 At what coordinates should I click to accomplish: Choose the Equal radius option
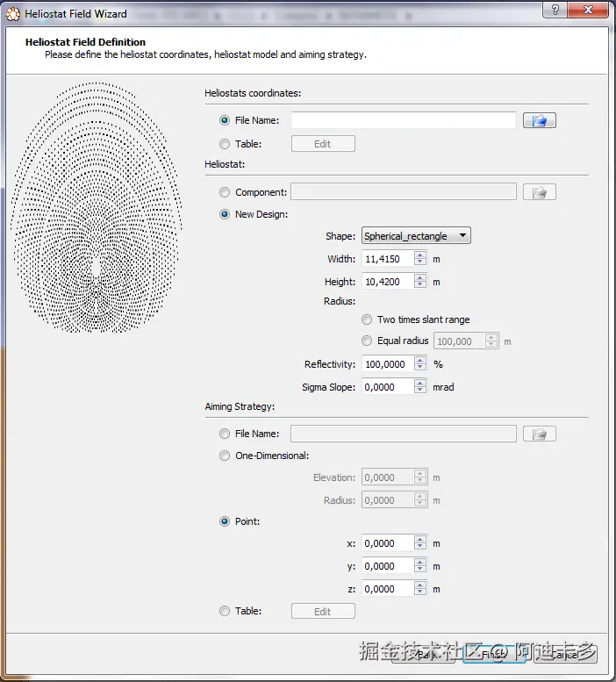(x=367, y=341)
